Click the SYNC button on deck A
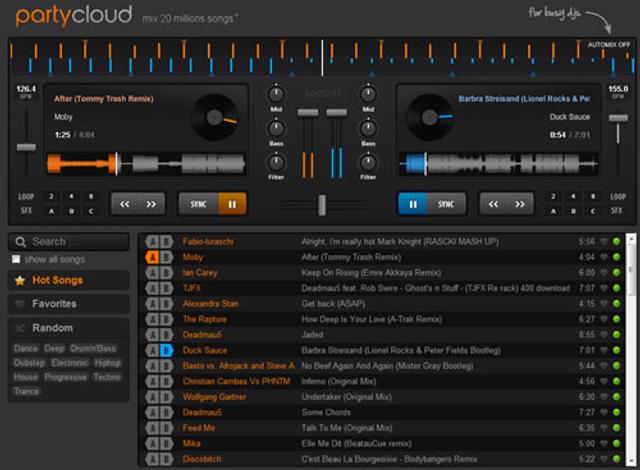640x470 pixels. coord(198,204)
